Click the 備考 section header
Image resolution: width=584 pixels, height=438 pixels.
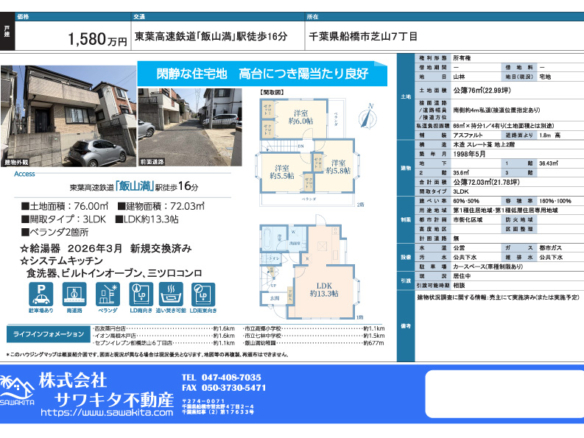406,326
